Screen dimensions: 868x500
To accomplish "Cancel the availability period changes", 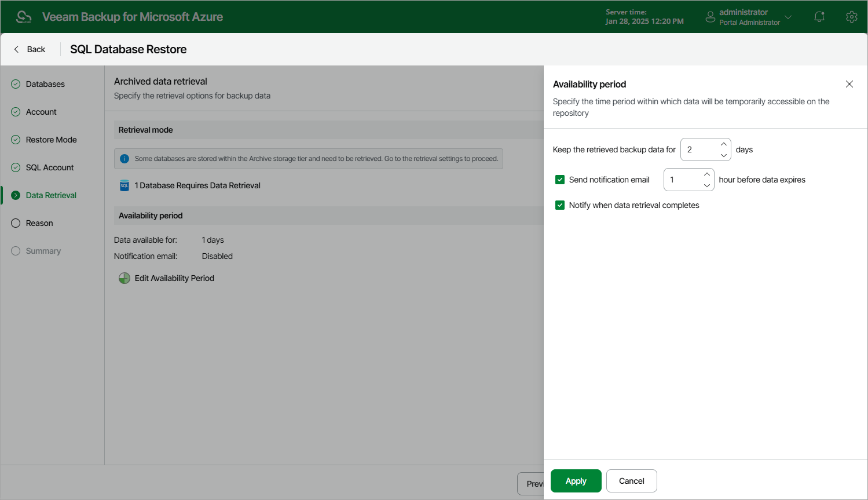I will [632, 481].
